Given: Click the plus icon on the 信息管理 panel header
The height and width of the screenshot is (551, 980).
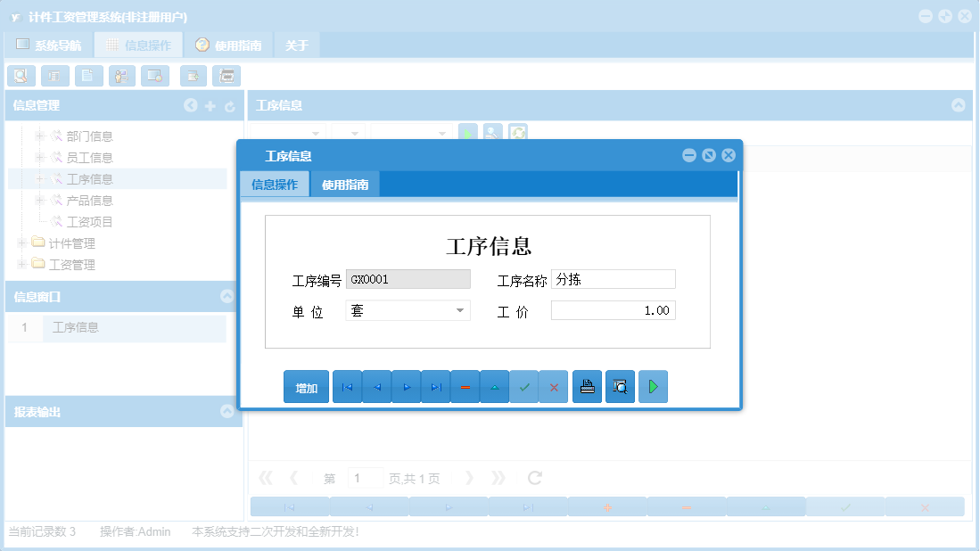Looking at the screenshot, I should (x=209, y=105).
